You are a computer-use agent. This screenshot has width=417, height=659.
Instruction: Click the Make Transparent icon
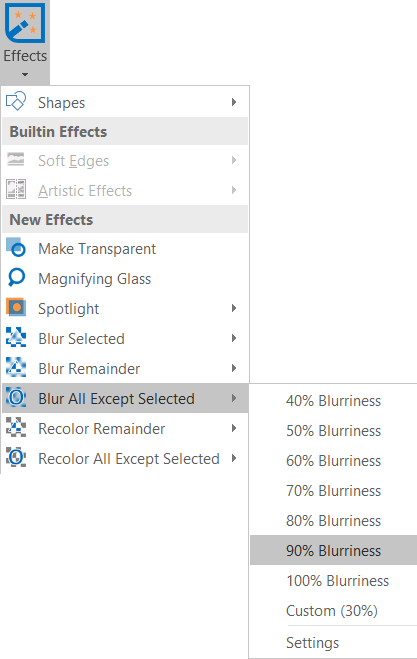coord(16,248)
